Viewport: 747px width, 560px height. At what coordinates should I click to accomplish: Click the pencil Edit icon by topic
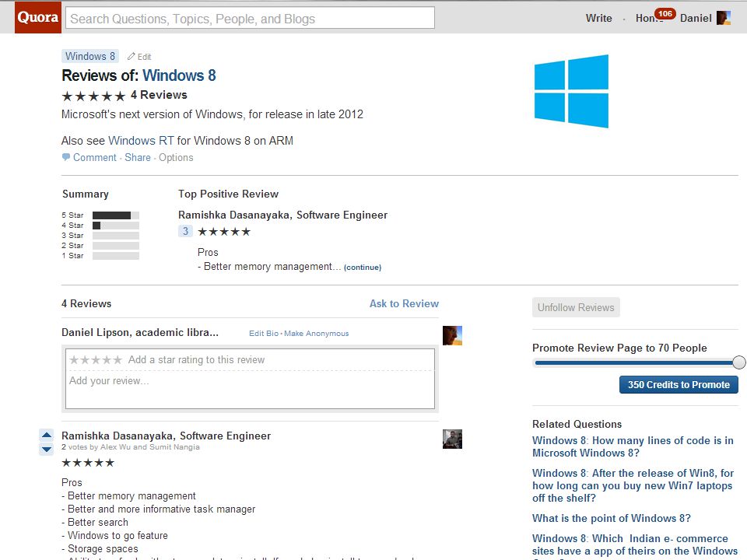(x=139, y=57)
